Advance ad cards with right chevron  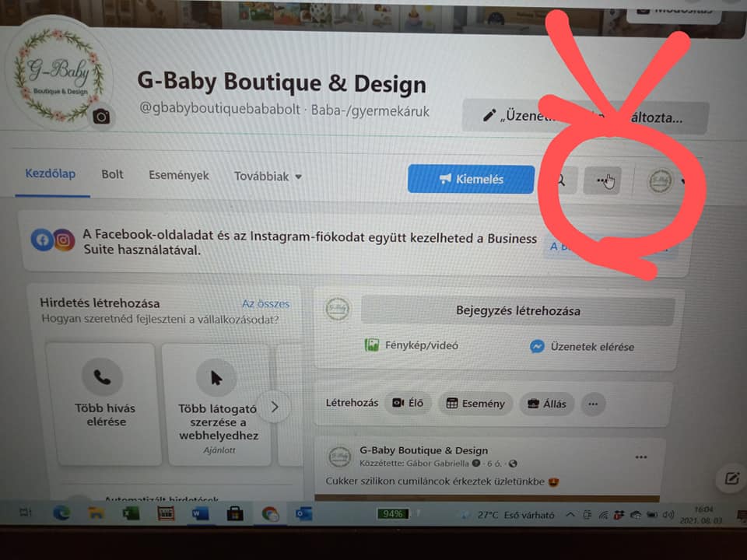275,407
